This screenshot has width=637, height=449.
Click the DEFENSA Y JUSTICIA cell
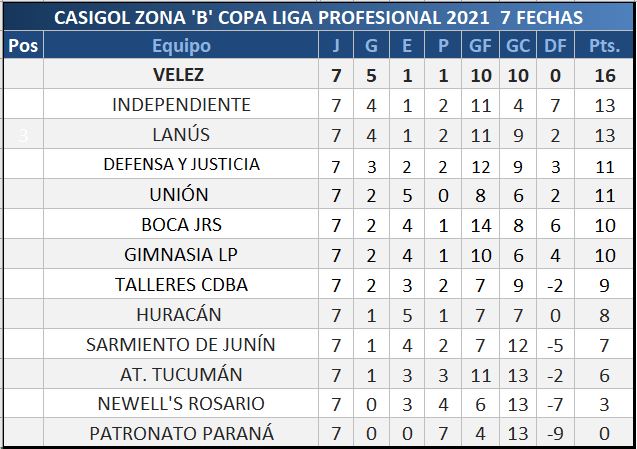pos(181,165)
